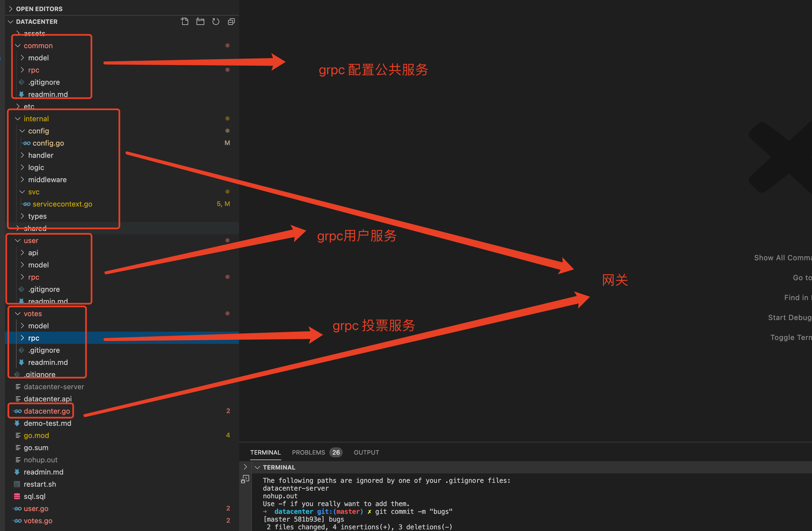Open datacenter.go file in editor
Screen dimensions: 812x531
click(46, 411)
